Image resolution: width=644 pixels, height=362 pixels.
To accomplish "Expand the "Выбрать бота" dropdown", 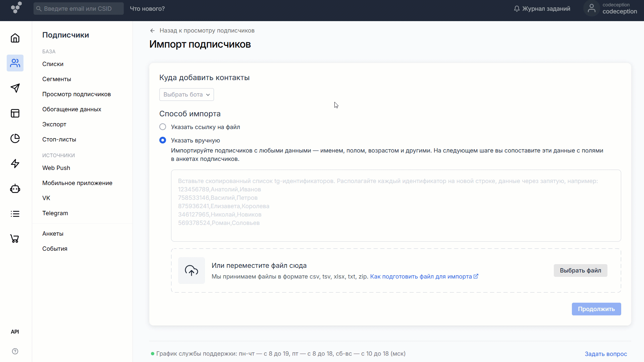I will 186,95.
